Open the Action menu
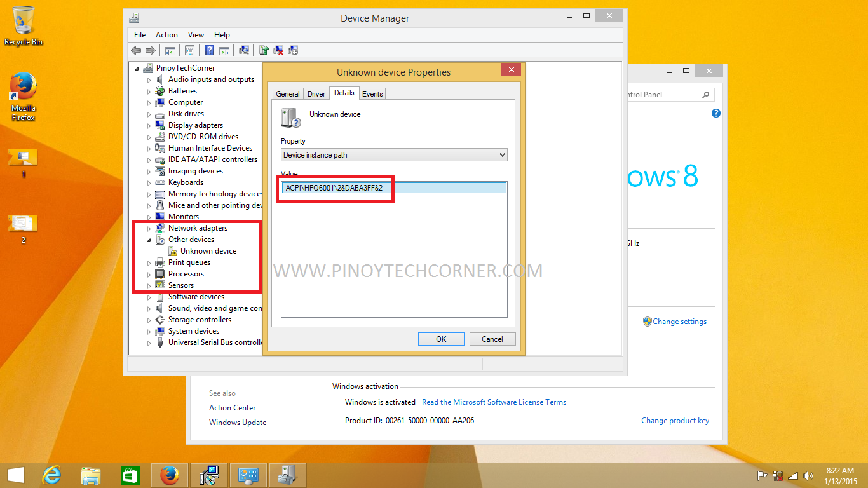The height and width of the screenshot is (488, 868). tap(166, 35)
